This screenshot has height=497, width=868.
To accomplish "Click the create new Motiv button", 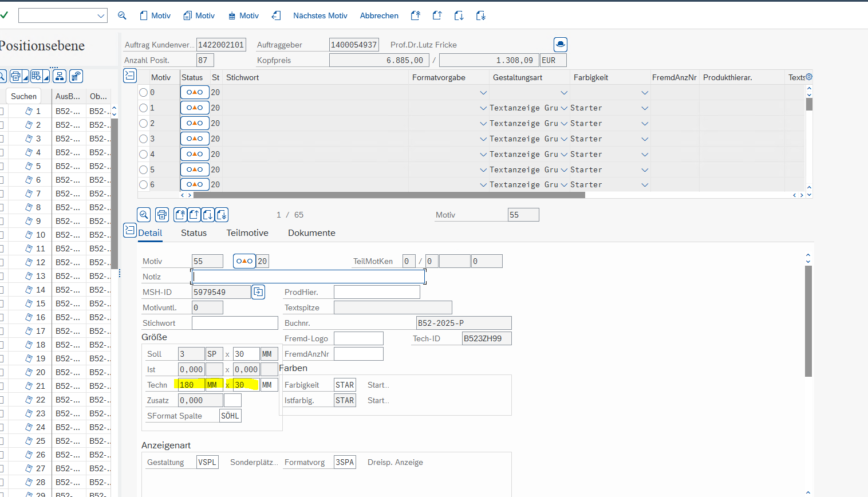I will (x=155, y=15).
